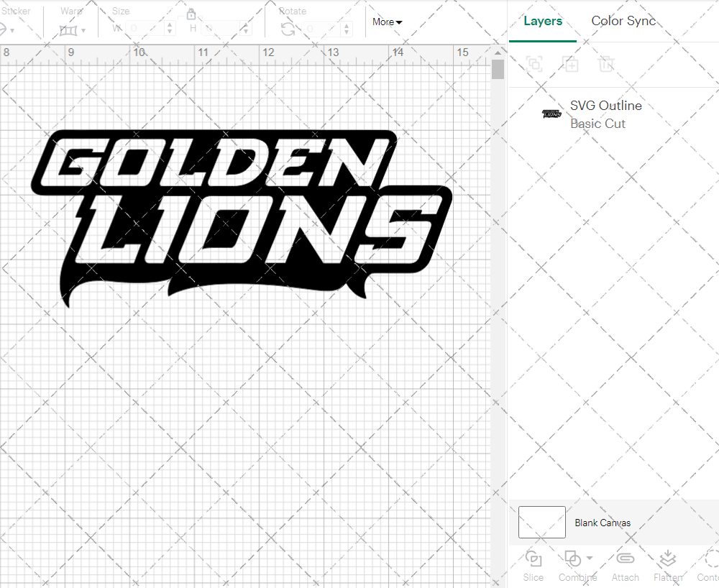Click the Combine tool icon
719x588 pixels.
pyautogui.click(x=572, y=559)
